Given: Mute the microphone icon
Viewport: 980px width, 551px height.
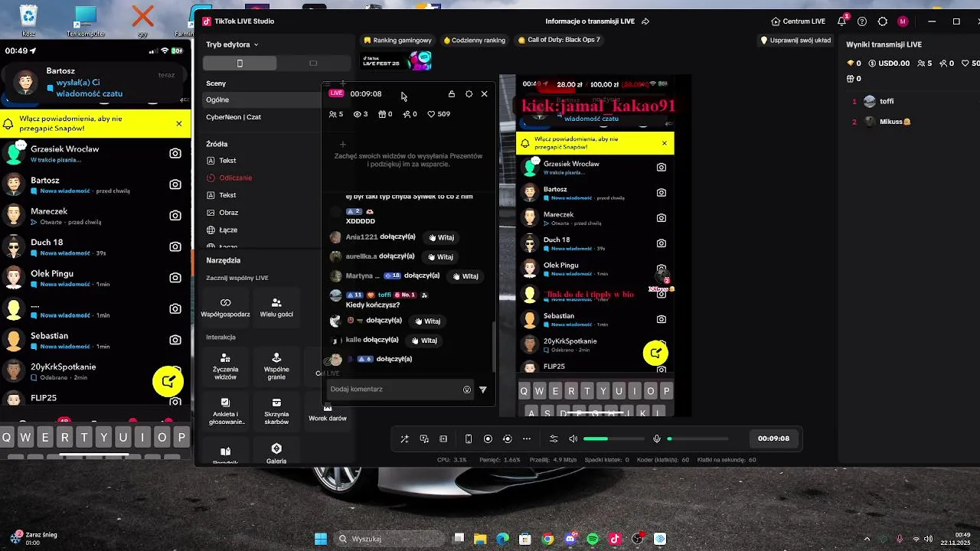Looking at the screenshot, I should tap(656, 439).
